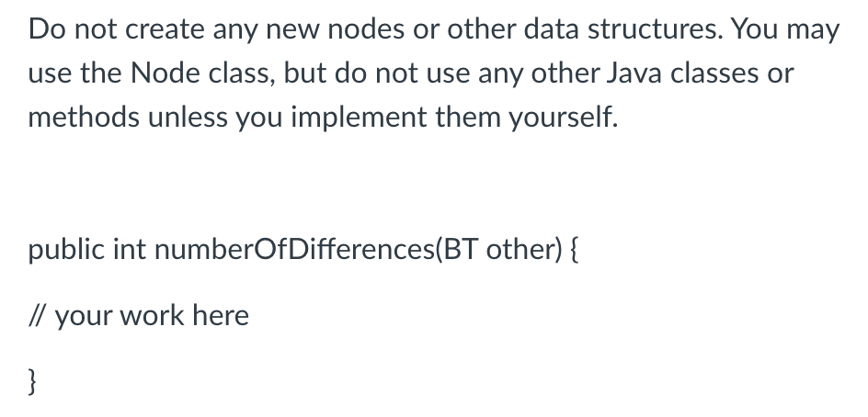Screen dimensions: 868x417
Task: Click the word 'class,' after Node
Action: (242, 73)
